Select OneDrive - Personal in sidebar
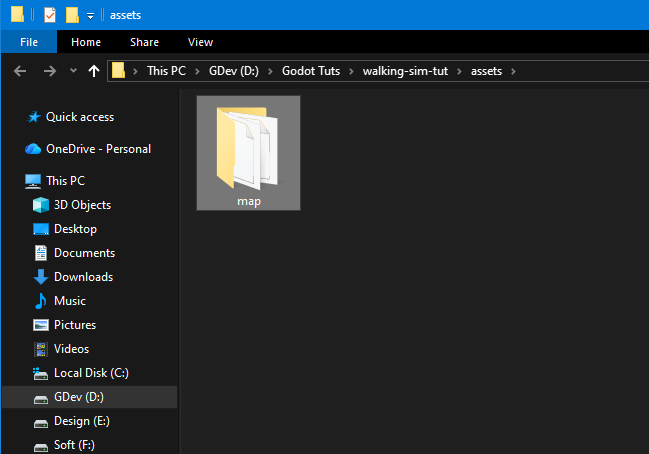This screenshot has height=454, width=649. (98, 149)
